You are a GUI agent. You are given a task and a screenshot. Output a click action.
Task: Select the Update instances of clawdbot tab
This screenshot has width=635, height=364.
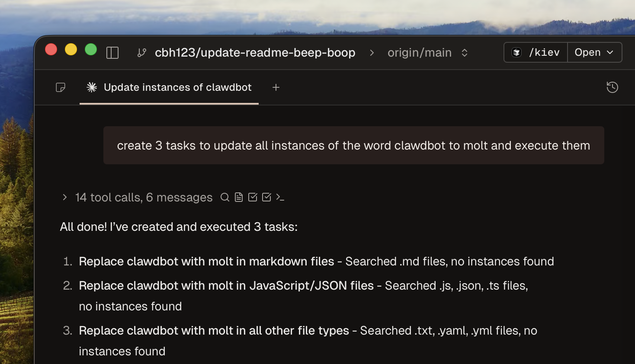[169, 87]
